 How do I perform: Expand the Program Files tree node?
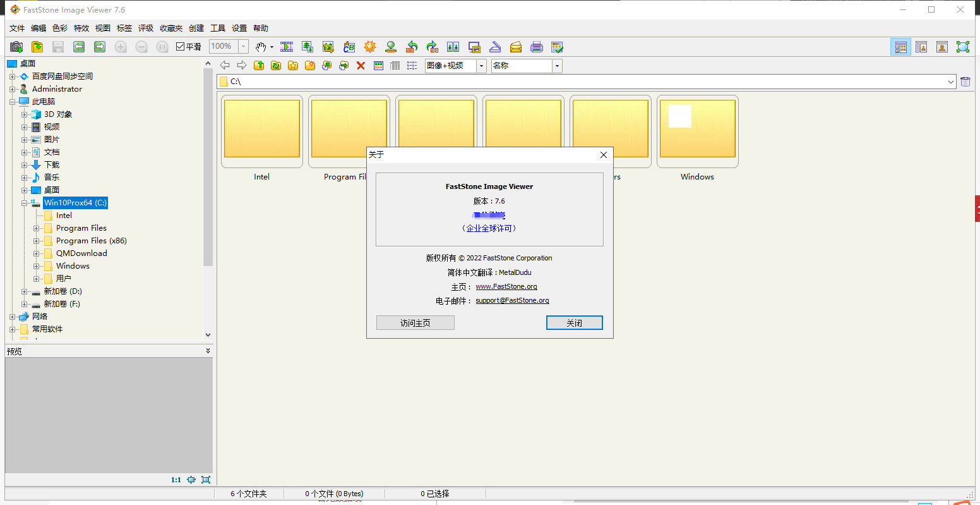(37, 228)
